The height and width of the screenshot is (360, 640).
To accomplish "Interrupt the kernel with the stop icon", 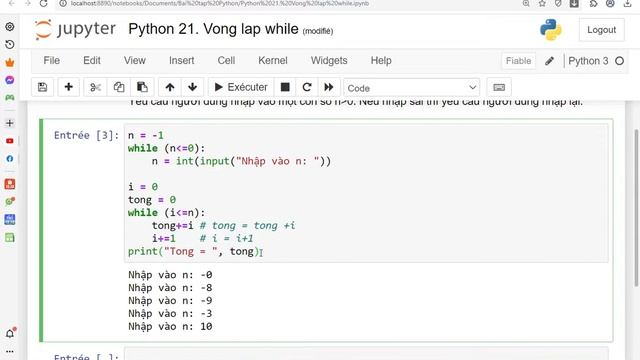I will (x=285, y=87).
